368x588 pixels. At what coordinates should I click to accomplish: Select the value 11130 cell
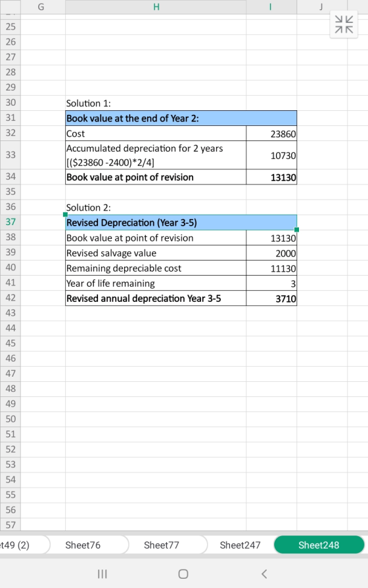[x=271, y=268]
